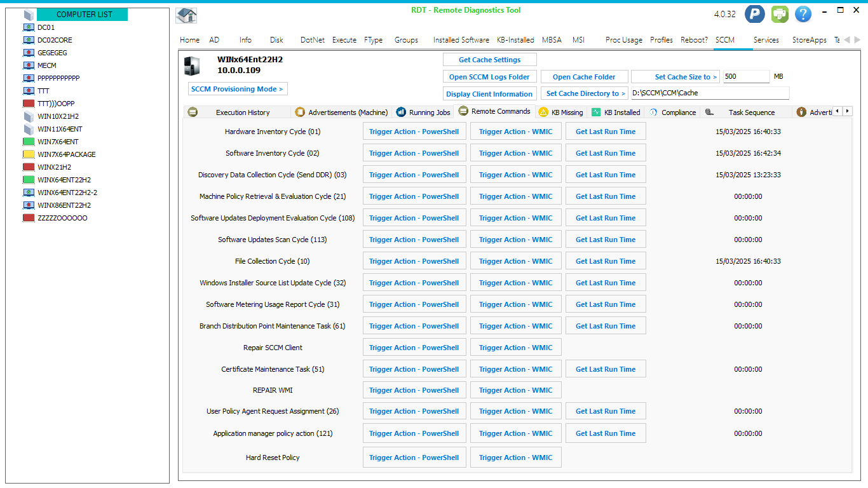Screen dimensions: 868x488
Task: Click last run time 15/03/2025 13:23:33
Action: coord(748,175)
